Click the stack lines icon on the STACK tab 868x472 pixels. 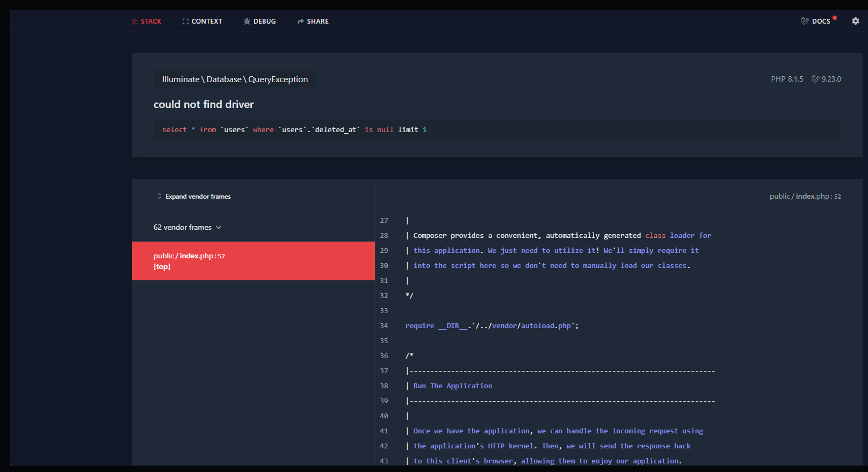tap(135, 21)
